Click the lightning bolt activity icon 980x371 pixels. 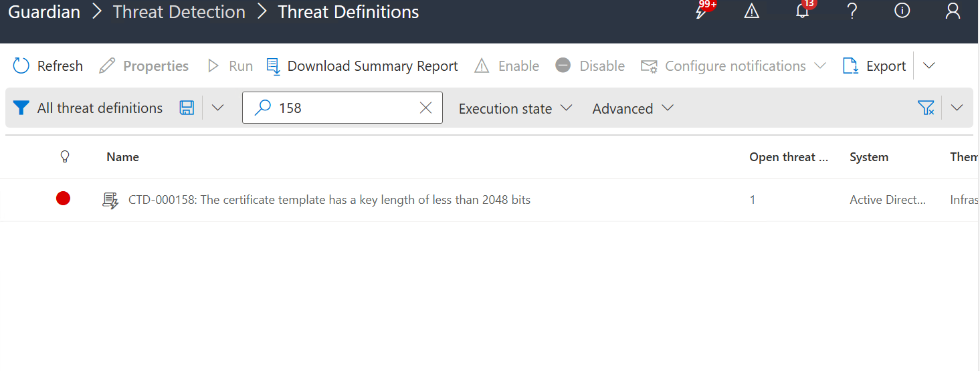tap(702, 11)
